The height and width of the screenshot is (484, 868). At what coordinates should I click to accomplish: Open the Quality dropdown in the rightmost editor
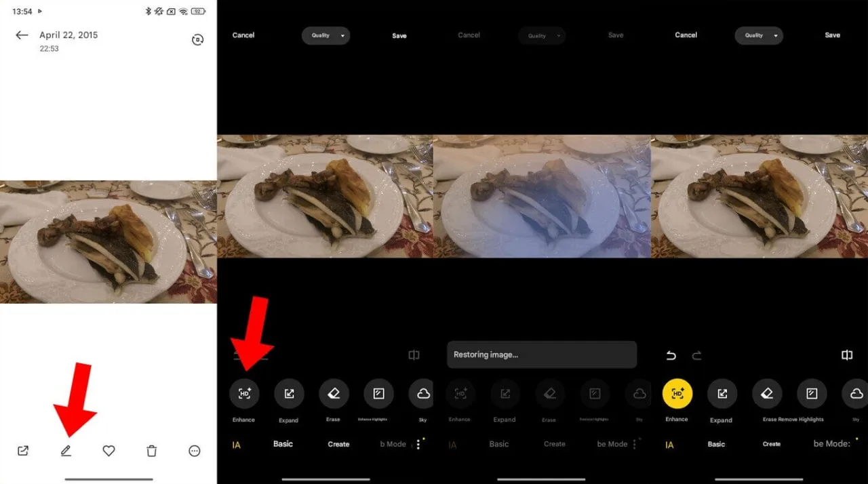(759, 35)
